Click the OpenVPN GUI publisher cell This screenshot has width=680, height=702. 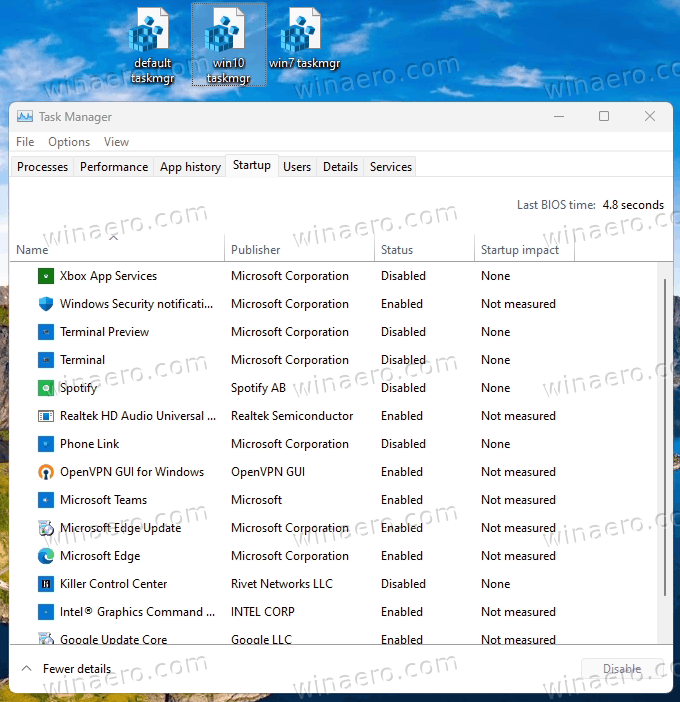click(268, 472)
